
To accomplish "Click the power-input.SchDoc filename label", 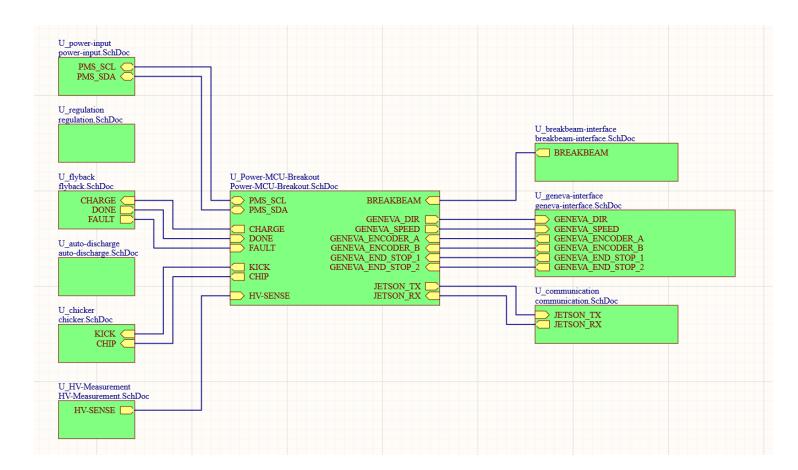I will click(x=94, y=52).
